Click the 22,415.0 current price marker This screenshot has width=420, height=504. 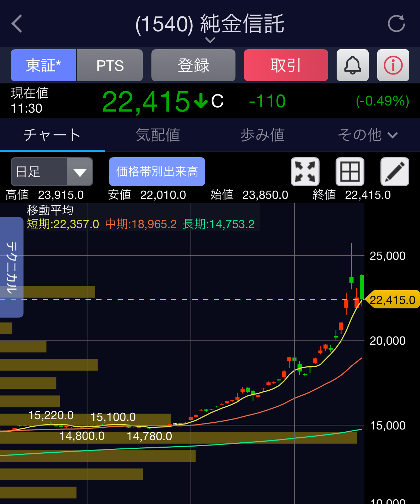[x=392, y=300]
